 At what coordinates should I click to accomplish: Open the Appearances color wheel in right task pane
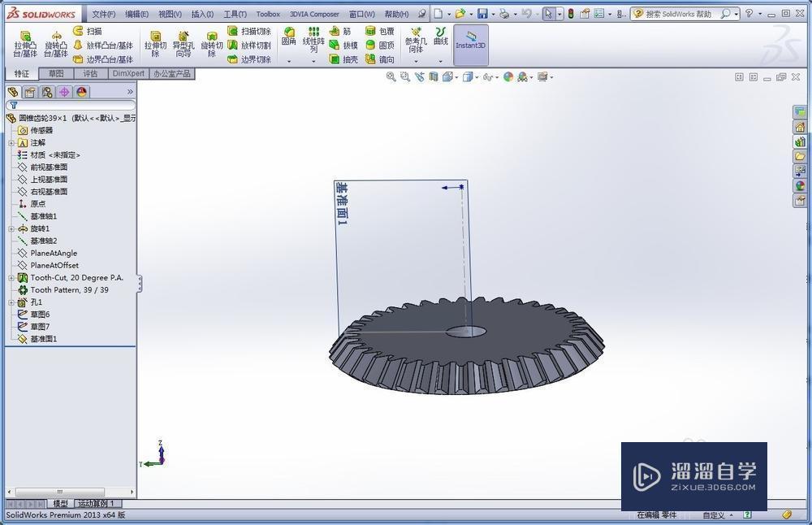[x=800, y=185]
